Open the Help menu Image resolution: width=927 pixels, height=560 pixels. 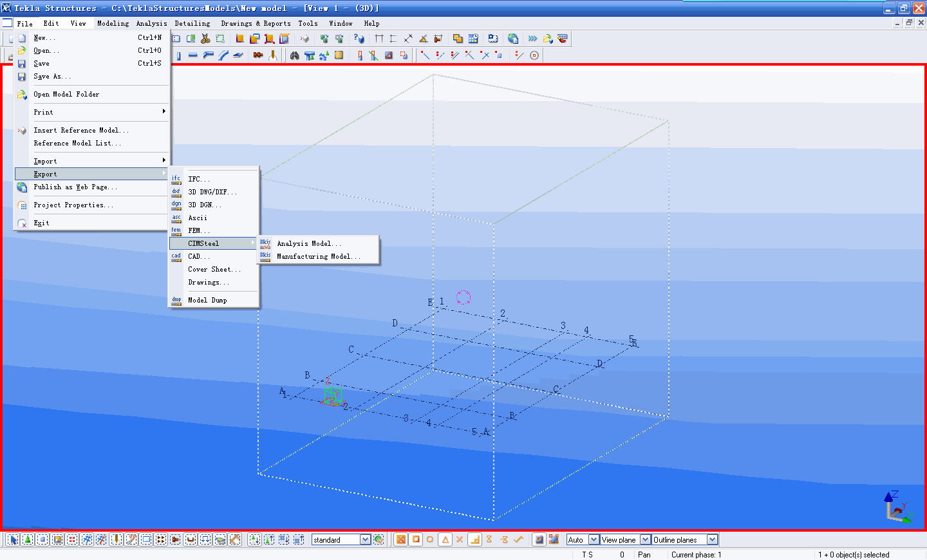371,23
